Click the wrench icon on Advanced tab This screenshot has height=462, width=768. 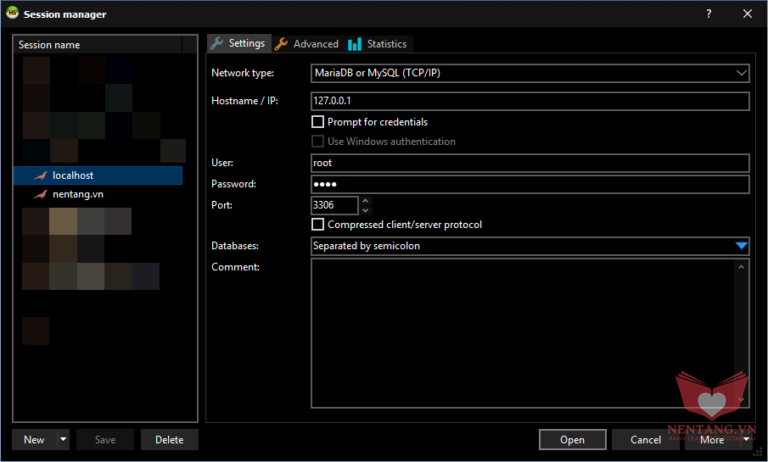click(x=282, y=44)
